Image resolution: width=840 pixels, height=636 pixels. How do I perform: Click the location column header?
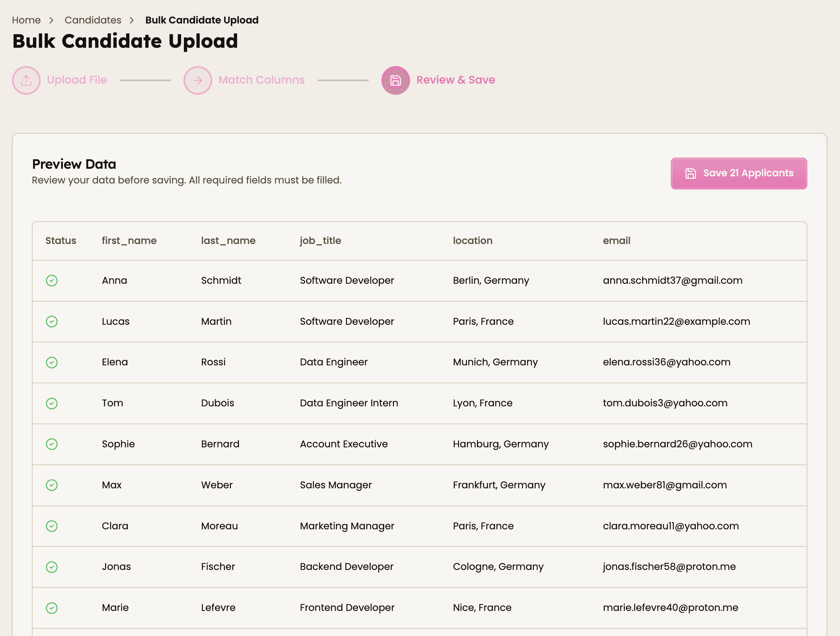(473, 240)
